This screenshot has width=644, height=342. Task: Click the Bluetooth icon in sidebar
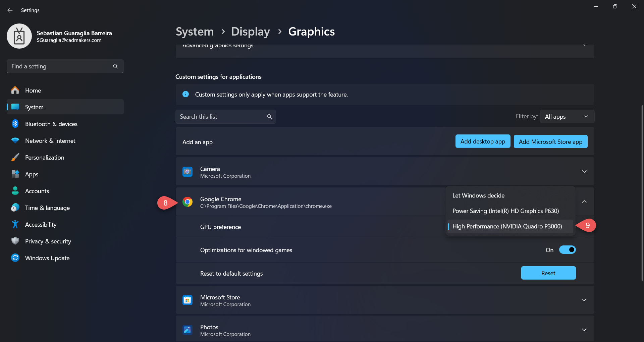tap(15, 124)
